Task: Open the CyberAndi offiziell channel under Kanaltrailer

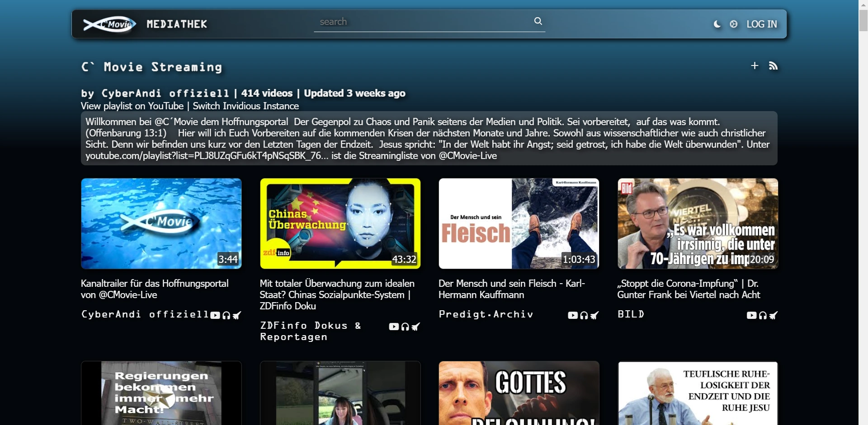Action: pos(145,314)
